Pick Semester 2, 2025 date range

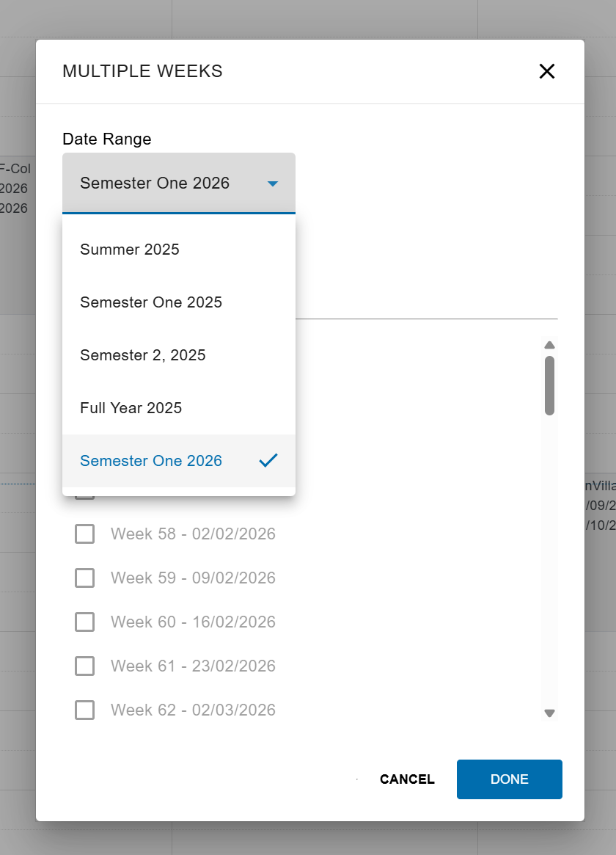click(179, 355)
